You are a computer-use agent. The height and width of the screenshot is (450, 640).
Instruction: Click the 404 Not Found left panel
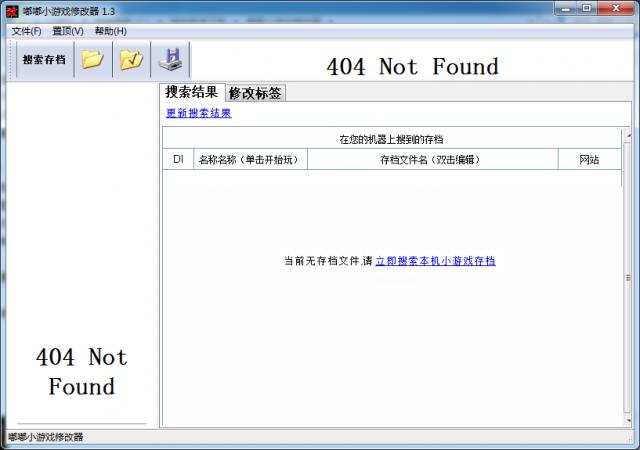pos(82,372)
